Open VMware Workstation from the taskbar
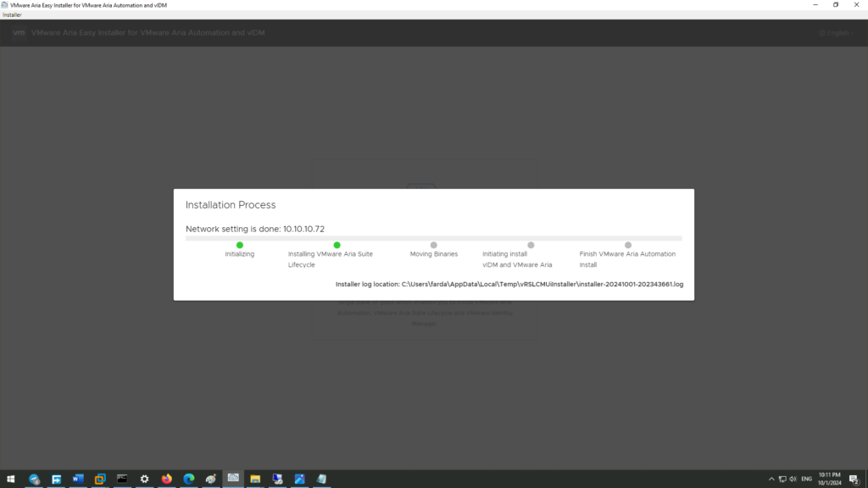868x488 pixels. click(100, 480)
